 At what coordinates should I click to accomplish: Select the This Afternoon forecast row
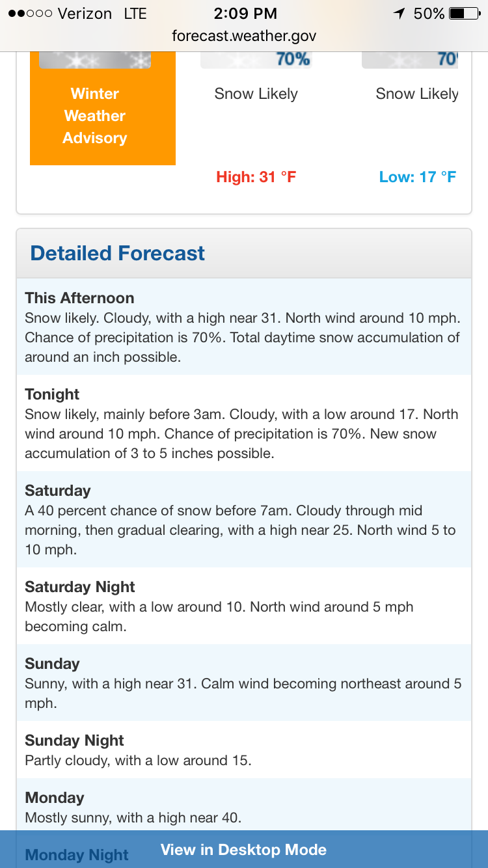(244, 327)
